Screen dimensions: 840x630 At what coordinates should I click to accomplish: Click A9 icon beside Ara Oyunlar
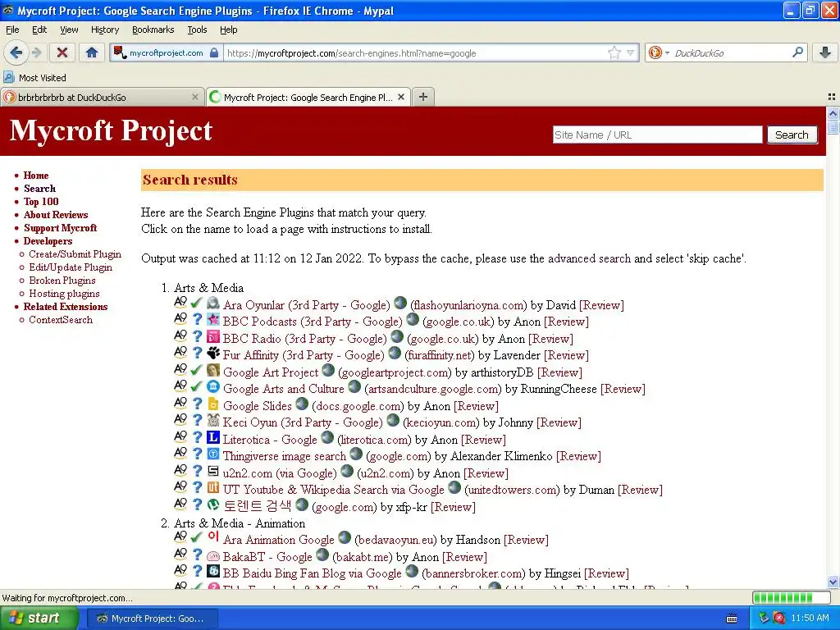click(x=180, y=303)
